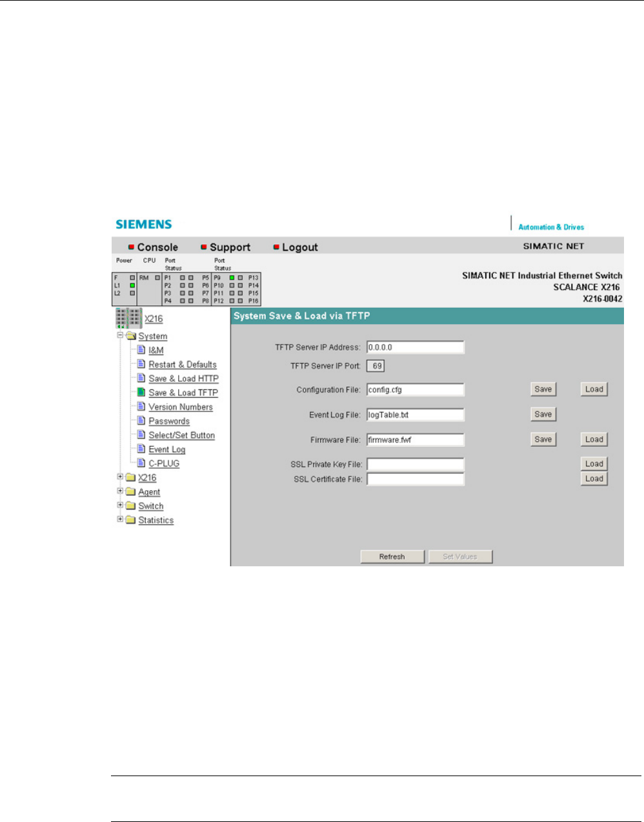644x822 pixels.
Task: Click the Select/Set Button page icon
Action: tap(141, 435)
